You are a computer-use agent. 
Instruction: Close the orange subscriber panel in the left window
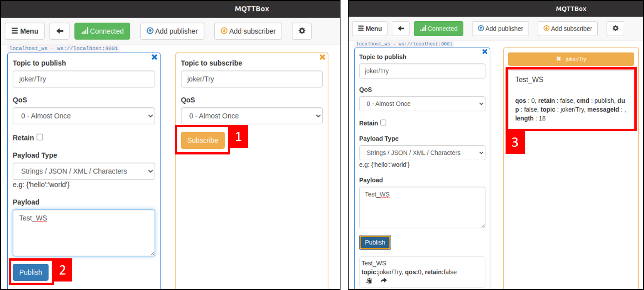click(322, 57)
